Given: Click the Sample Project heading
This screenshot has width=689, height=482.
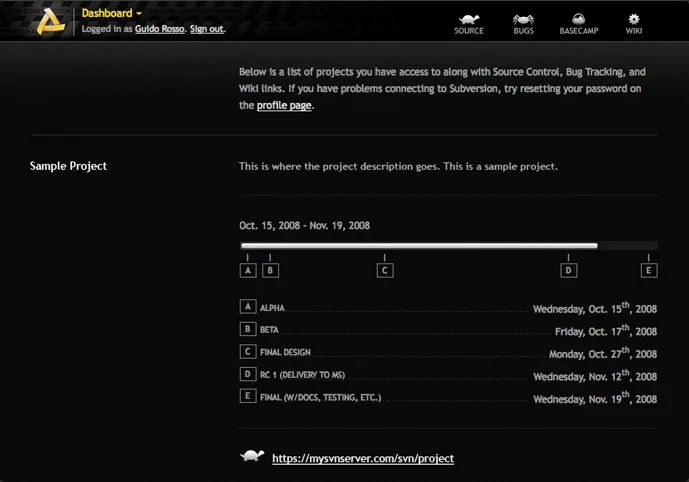Looking at the screenshot, I should [x=68, y=166].
